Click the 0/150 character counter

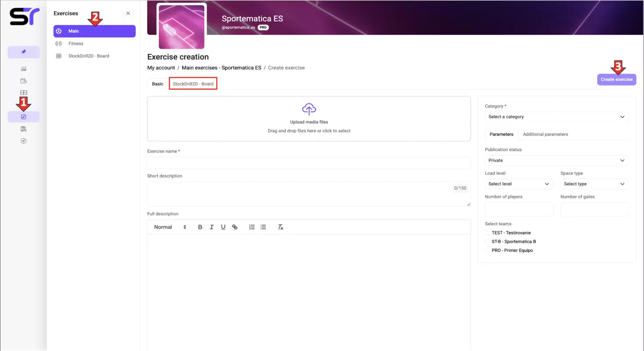[x=460, y=188]
